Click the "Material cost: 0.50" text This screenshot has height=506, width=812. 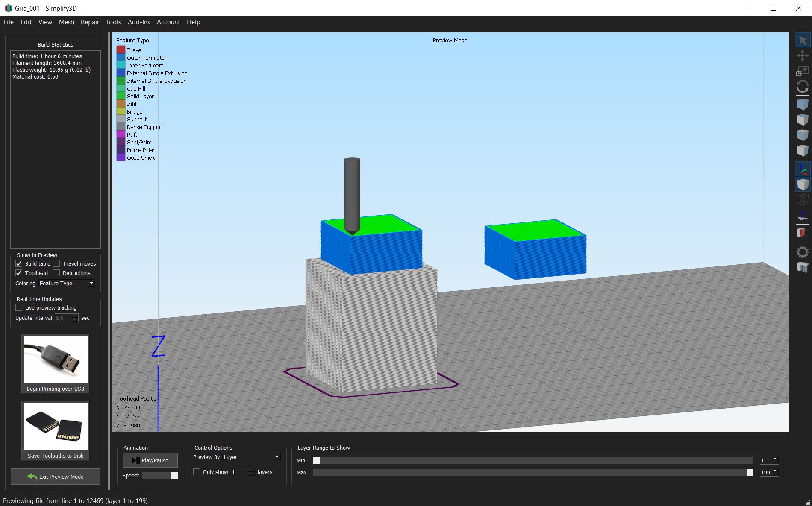(x=35, y=76)
